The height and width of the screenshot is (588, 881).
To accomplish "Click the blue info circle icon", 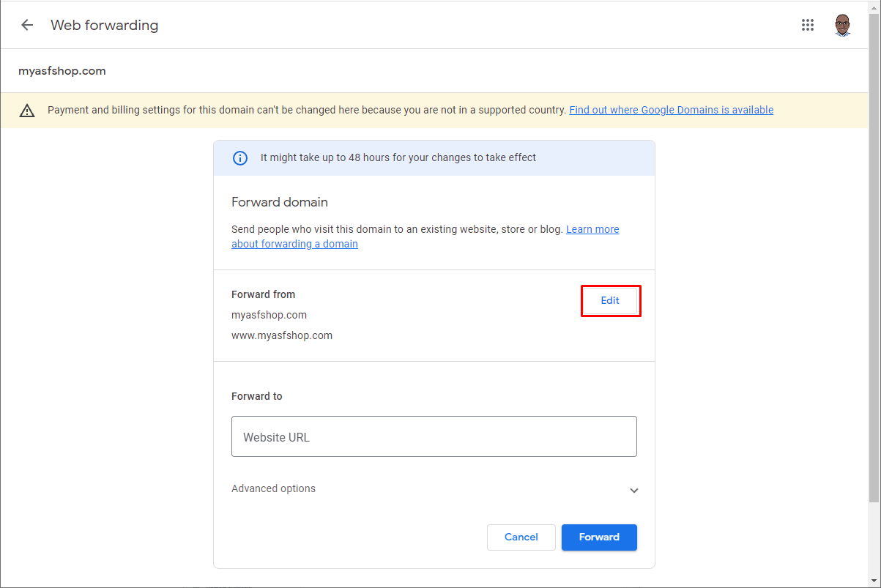I will click(239, 157).
